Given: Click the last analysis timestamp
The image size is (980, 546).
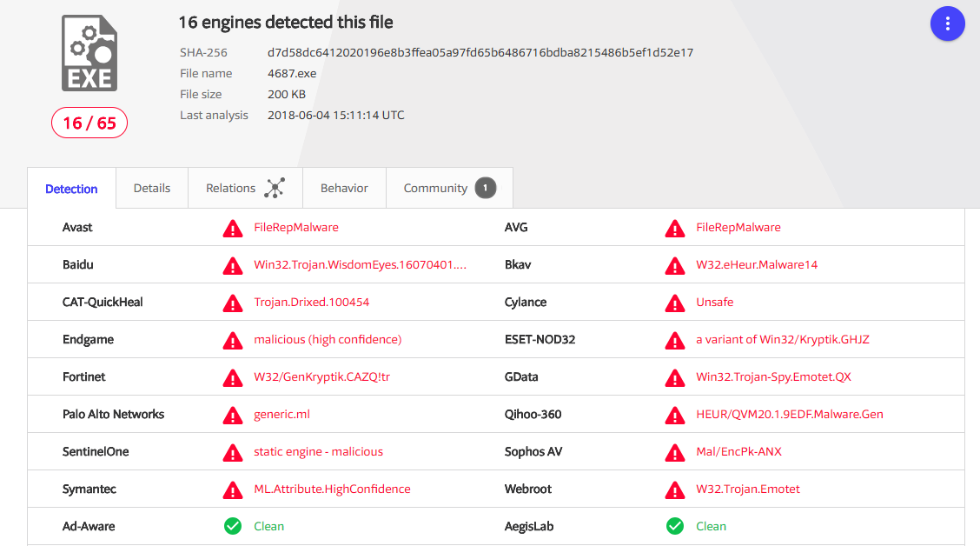Looking at the screenshot, I should (x=336, y=115).
